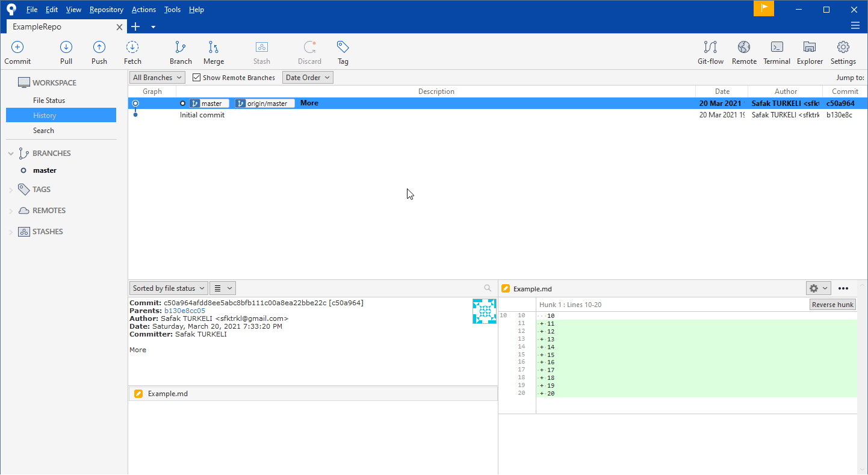This screenshot has height=475, width=868.
Task: Open the diff settings gear dropdown
Action: coord(819,288)
